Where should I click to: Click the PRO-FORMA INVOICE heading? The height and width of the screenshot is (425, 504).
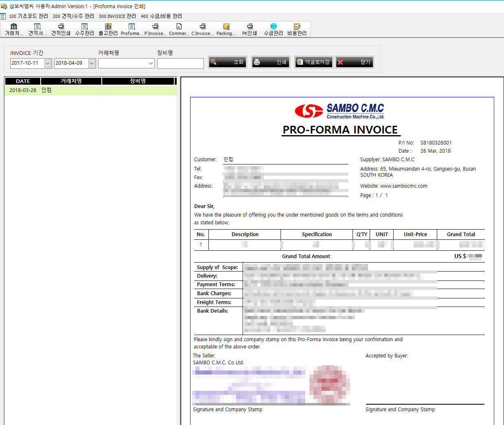pyautogui.click(x=340, y=130)
